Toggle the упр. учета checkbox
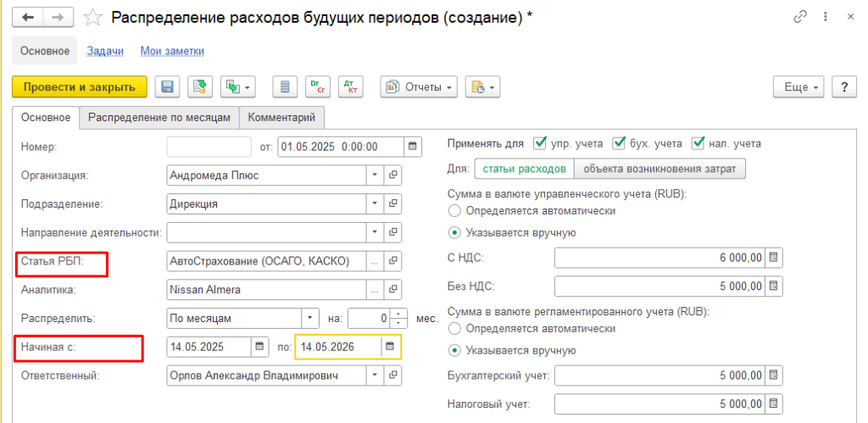This screenshot has height=423, width=868. click(x=540, y=143)
